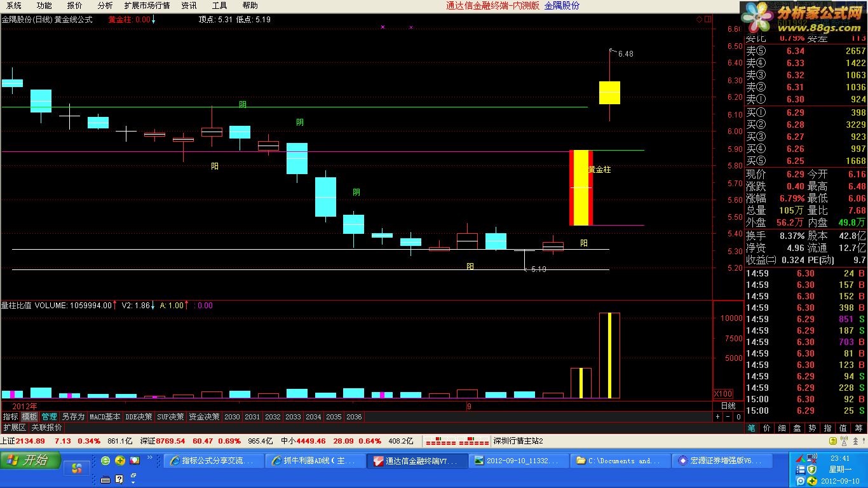Screen dimensions: 868x488
Task: Open the 资讯 menu
Action: 189,5
